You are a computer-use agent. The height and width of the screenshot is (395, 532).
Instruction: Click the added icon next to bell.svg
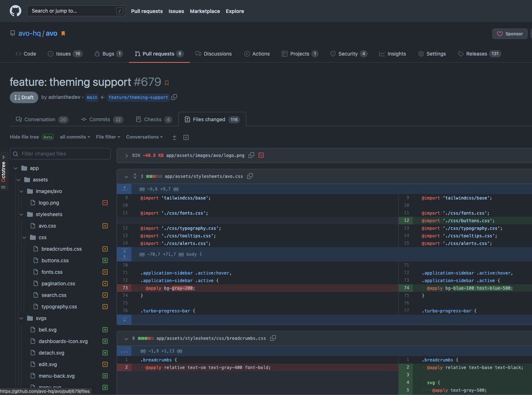point(105,330)
